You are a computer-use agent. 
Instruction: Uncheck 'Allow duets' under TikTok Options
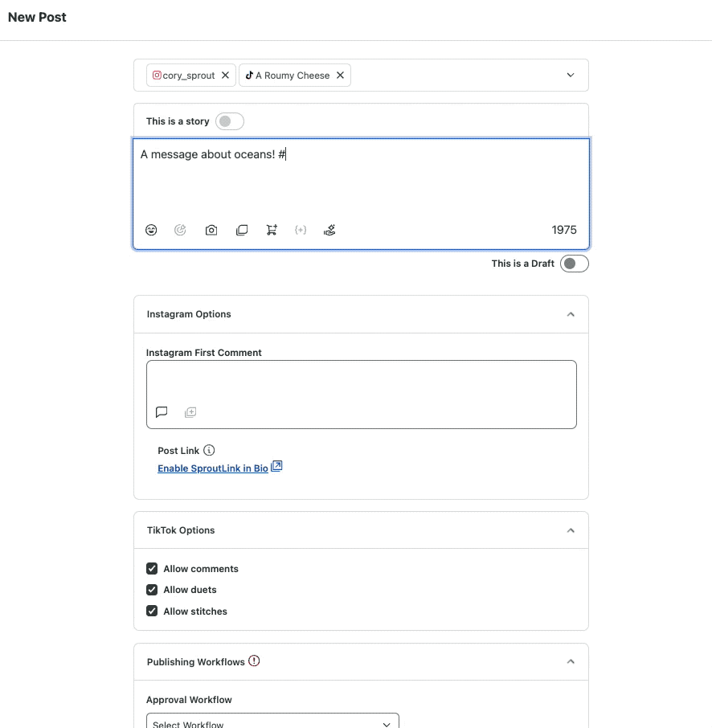click(152, 589)
